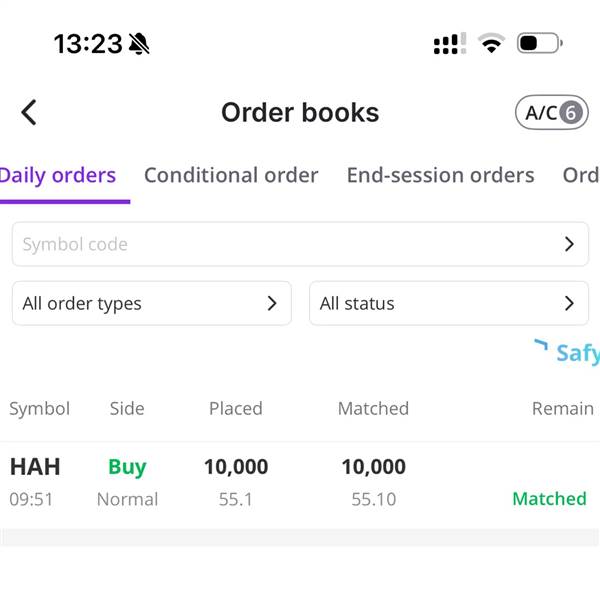The width and height of the screenshot is (600, 600).
Task: Switch to Conditional order tab
Action: 231,176
